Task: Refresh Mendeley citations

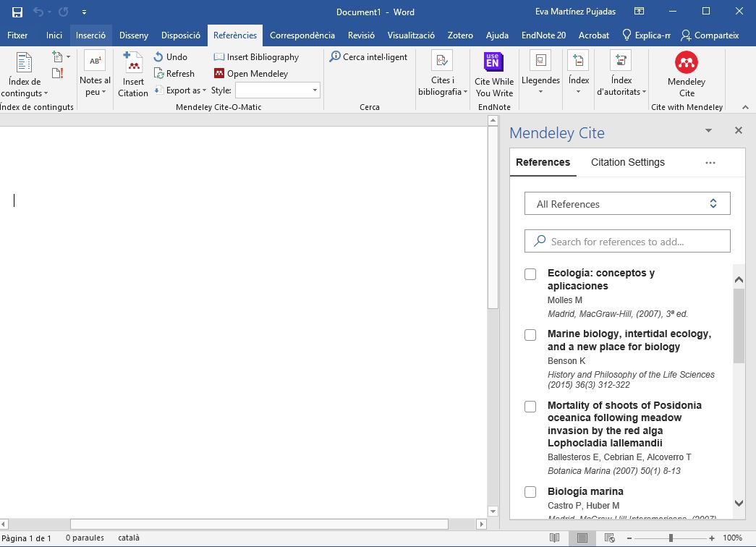Action: click(x=174, y=73)
